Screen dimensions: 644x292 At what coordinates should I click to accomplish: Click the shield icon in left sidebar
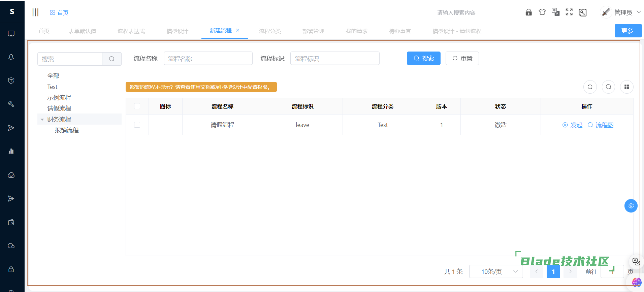point(11,80)
